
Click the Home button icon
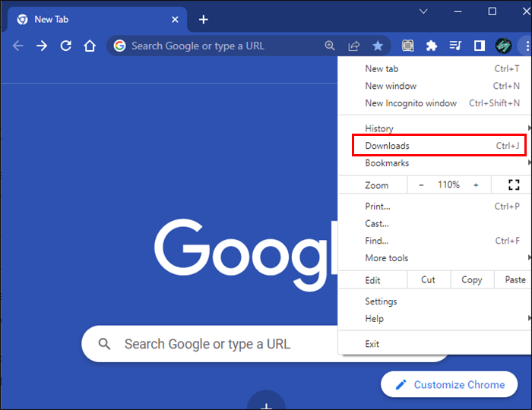[x=90, y=46]
